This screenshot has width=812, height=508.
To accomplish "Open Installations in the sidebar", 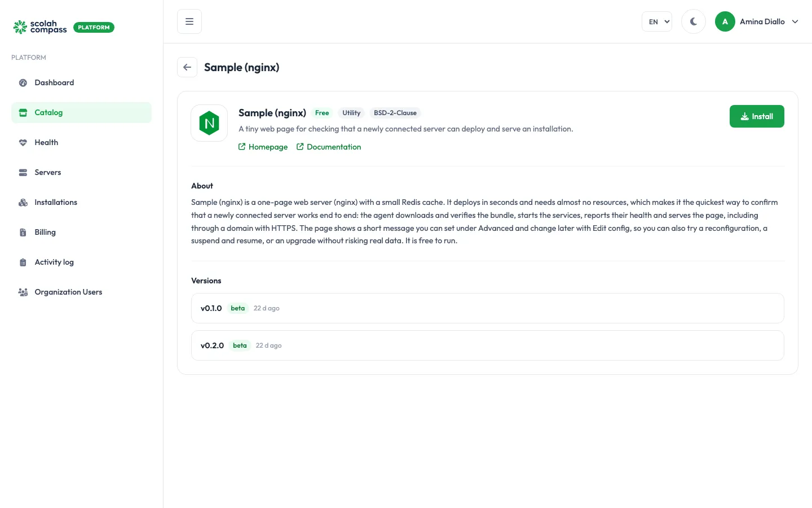I will pyautogui.click(x=81, y=203).
